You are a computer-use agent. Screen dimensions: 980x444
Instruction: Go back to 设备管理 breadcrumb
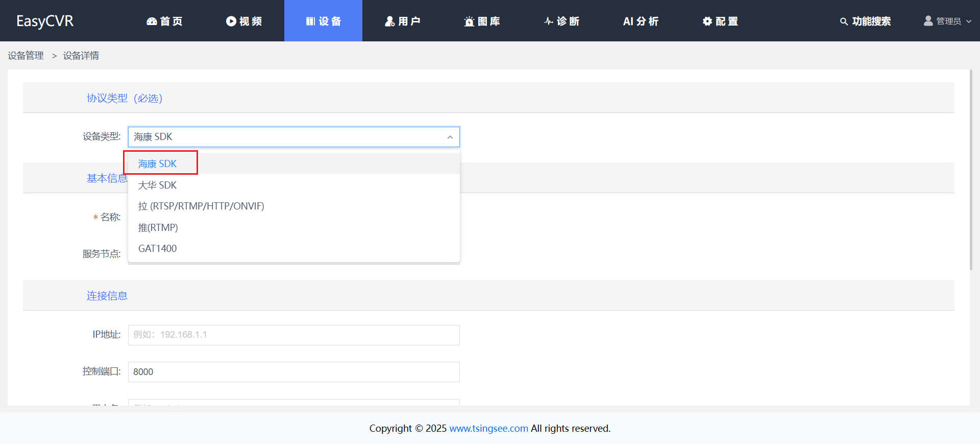coord(26,56)
